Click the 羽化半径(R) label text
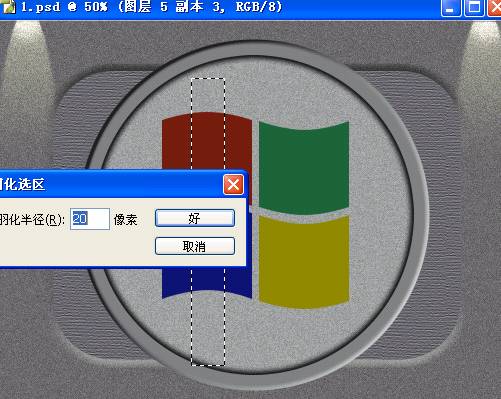Screen dimensions: 501x399 pos(32,220)
